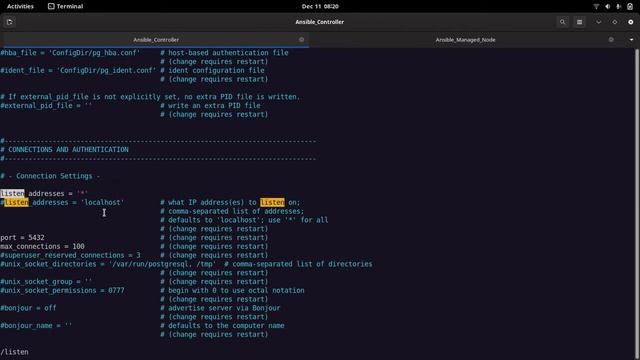640x360 pixels.
Task: Click '#superuser_reserved_connections = 3' line
Action: click(70, 256)
